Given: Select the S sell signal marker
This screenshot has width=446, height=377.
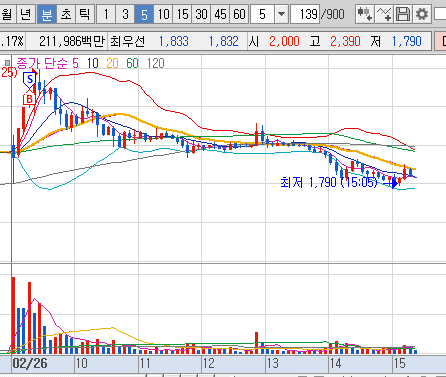Looking at the screenshot, I should pos(30,80).
